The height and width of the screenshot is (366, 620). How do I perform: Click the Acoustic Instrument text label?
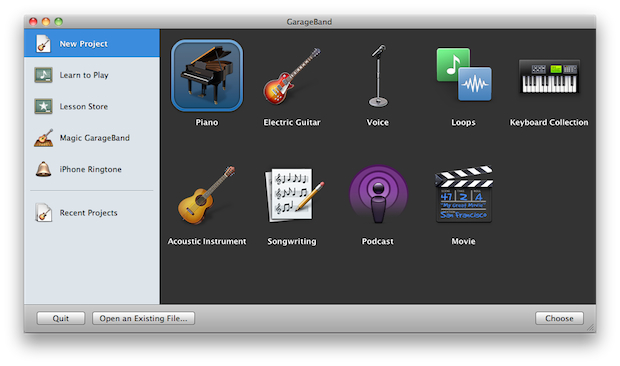[207, 241]
